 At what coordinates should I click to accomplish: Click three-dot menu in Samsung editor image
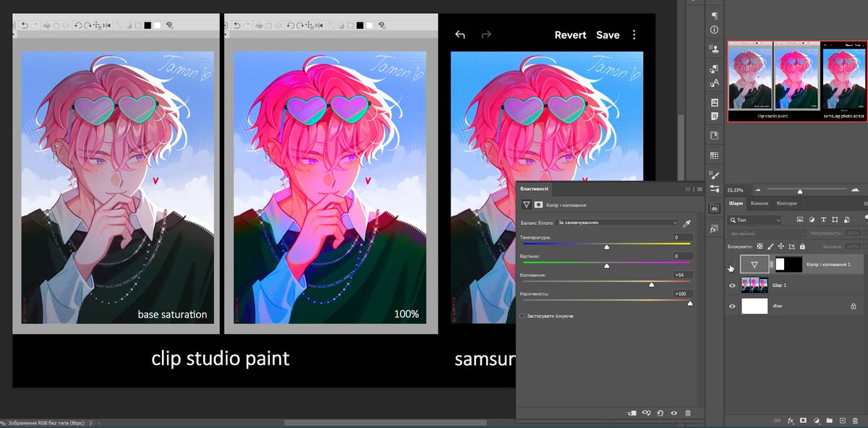pos(634,35)
